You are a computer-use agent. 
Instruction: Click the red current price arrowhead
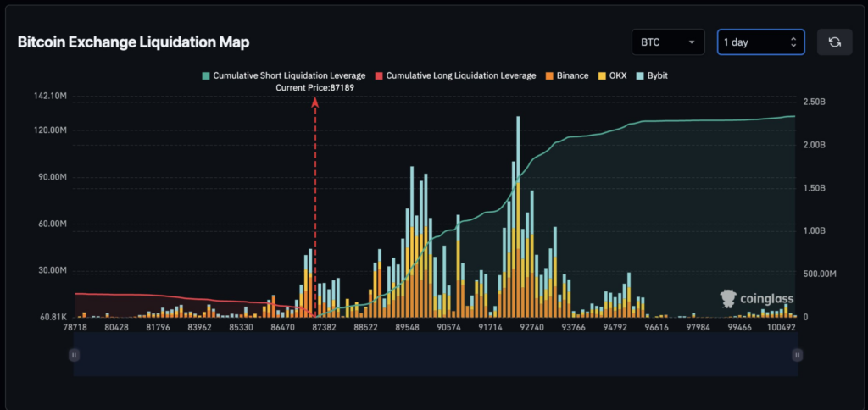(x=315, y=102)
